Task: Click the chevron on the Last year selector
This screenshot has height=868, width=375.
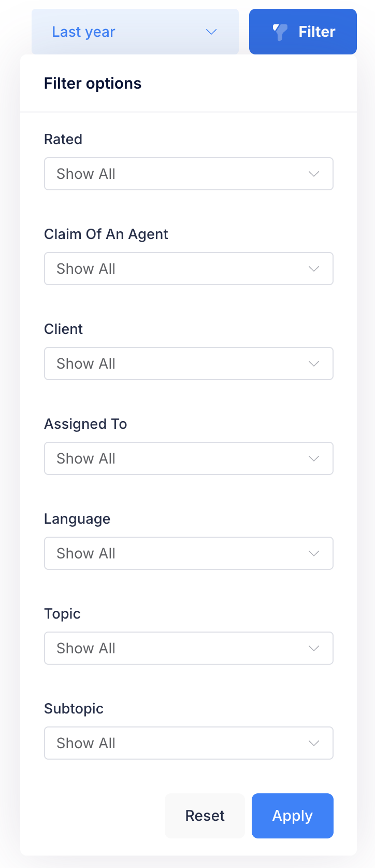Action: [x=211, y=32]
